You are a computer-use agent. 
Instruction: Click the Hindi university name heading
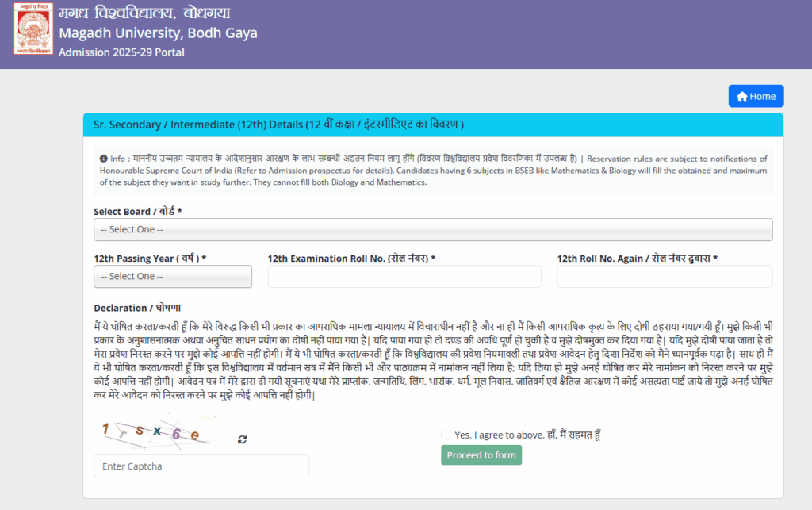point(144,13)
